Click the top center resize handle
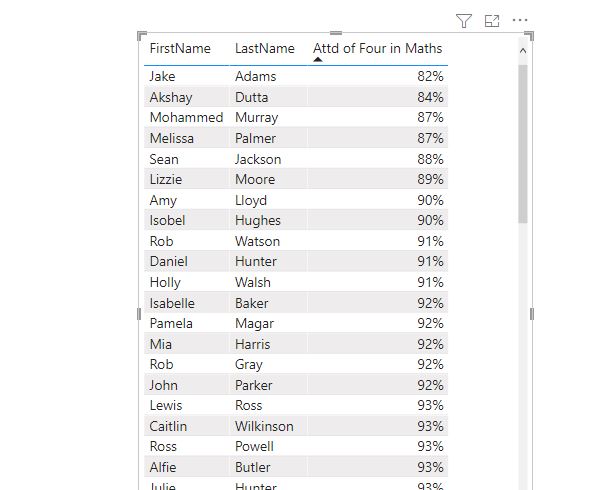Viewport: 615px width, 490px height. click(x=336, y=33)
